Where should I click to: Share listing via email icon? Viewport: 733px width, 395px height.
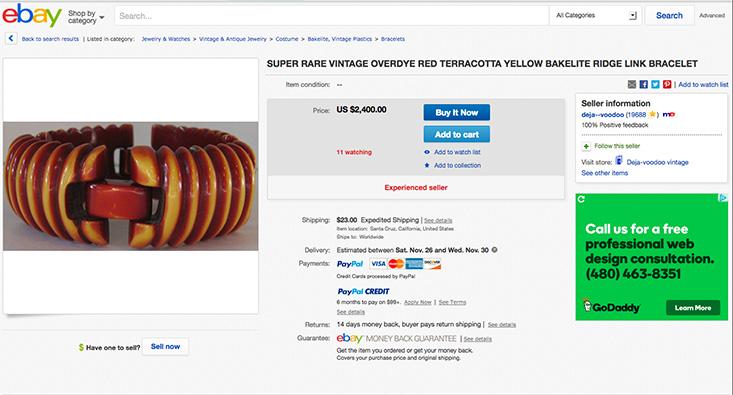632,85
